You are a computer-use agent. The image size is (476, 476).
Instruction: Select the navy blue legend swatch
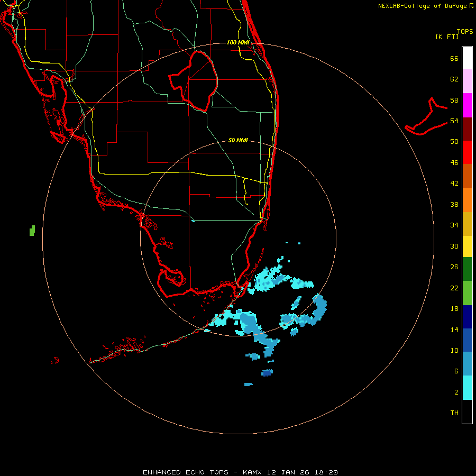pyautogui.click(x=467, y=317)
